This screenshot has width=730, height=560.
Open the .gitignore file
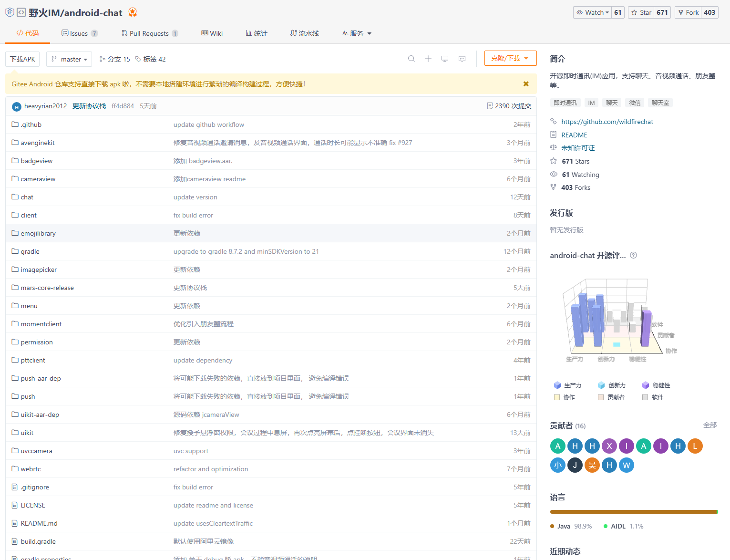[x=35, y=487]
